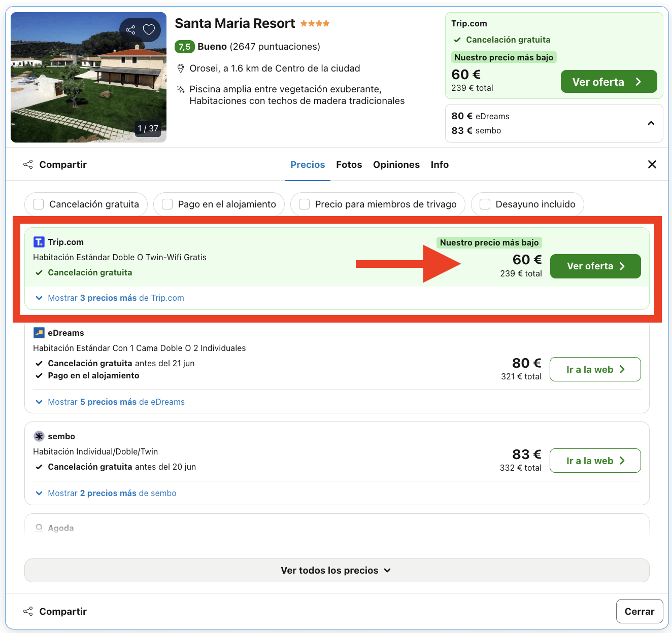Open the Opiniones tab

(396, 164)
